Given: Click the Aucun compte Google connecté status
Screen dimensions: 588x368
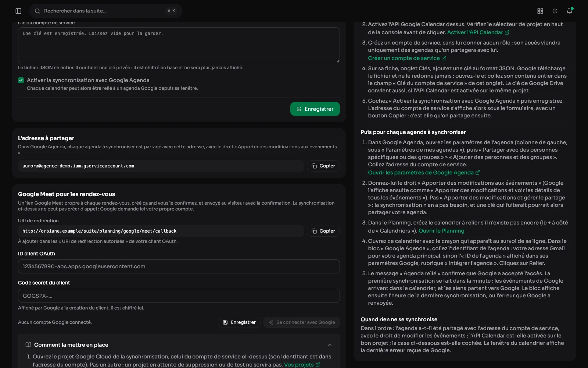Looking at the screenshot, I should tap(55, 322).
